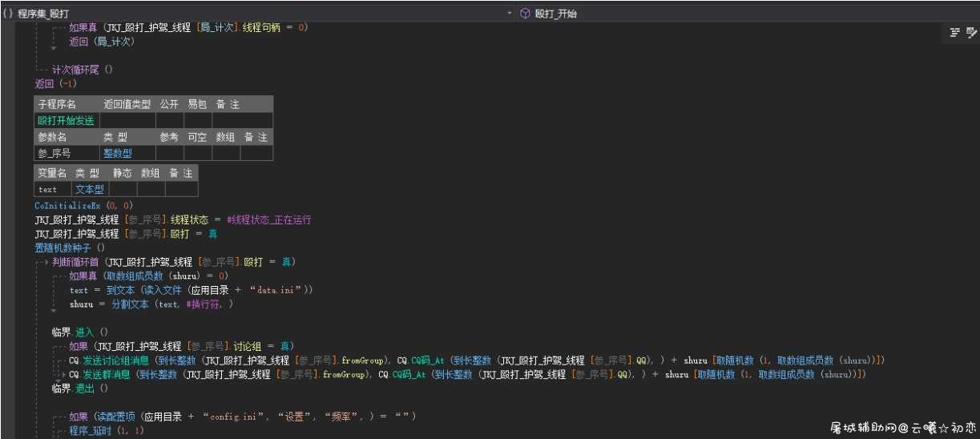
Task: Click the braces icon beside 程序集_殴打
Action: point(7,14)
